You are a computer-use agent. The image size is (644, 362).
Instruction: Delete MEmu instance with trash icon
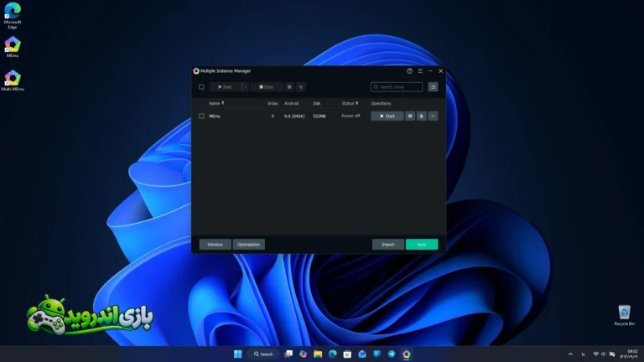(x=422, y=116)
